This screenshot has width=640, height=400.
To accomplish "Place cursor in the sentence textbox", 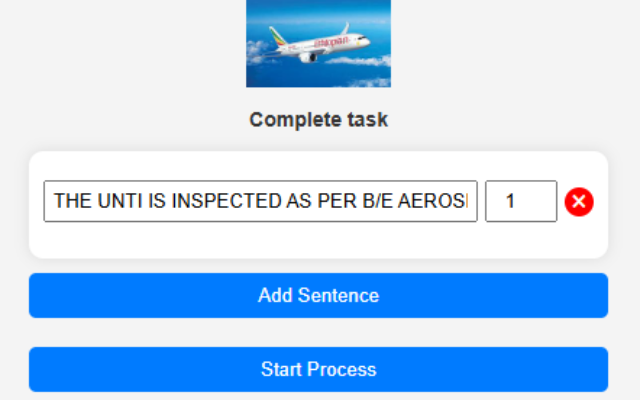I will [x=260, y=201].
